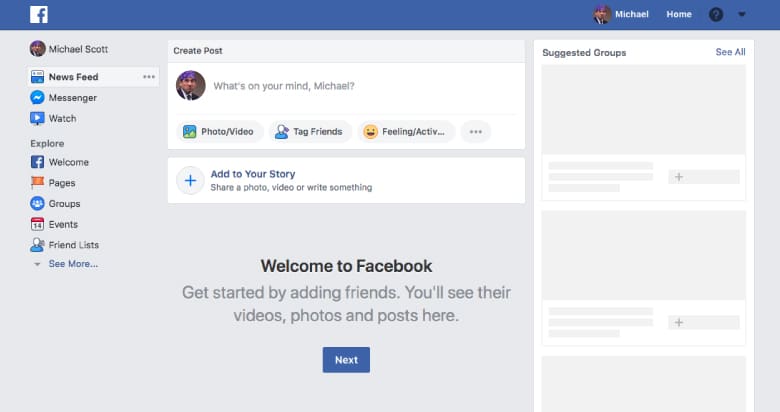The width and height of the screenshot is (780, 412).
Task: Open first suggested group placeholder image
Action: [644, 109]
